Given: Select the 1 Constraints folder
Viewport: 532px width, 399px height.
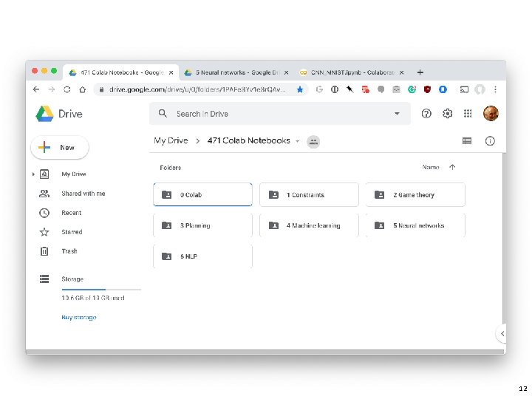Looking at the screenshot, I should [x=309, y=194].
